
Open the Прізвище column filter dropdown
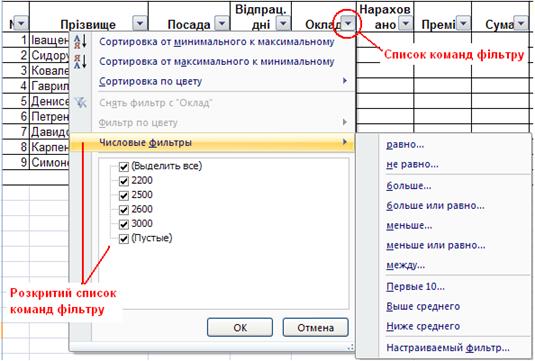click(140, 24)
